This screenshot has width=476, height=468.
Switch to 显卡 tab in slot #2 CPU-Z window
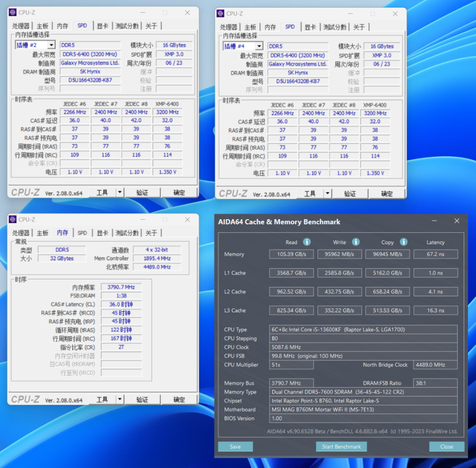102,26
